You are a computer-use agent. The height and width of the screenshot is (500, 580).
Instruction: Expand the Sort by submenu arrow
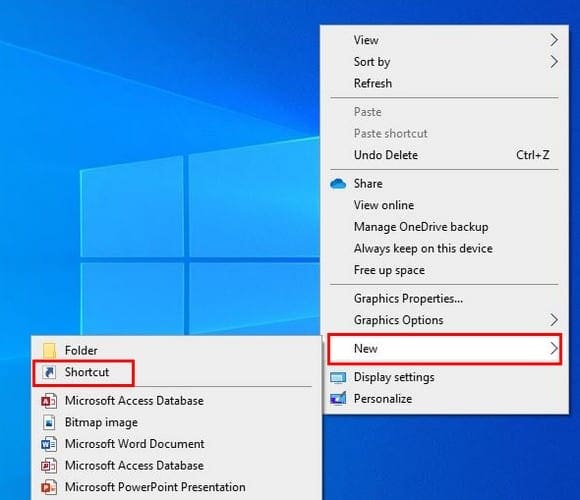[x=553, y=62]
